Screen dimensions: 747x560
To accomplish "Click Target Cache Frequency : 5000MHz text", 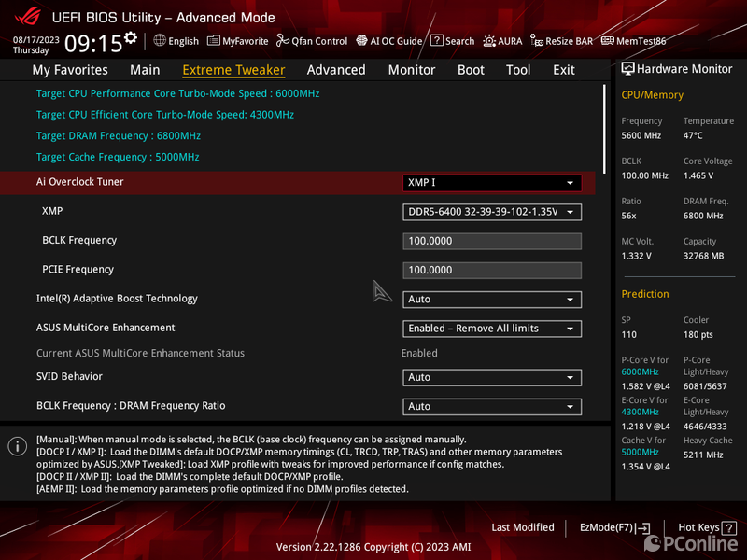I will [118, 157].
